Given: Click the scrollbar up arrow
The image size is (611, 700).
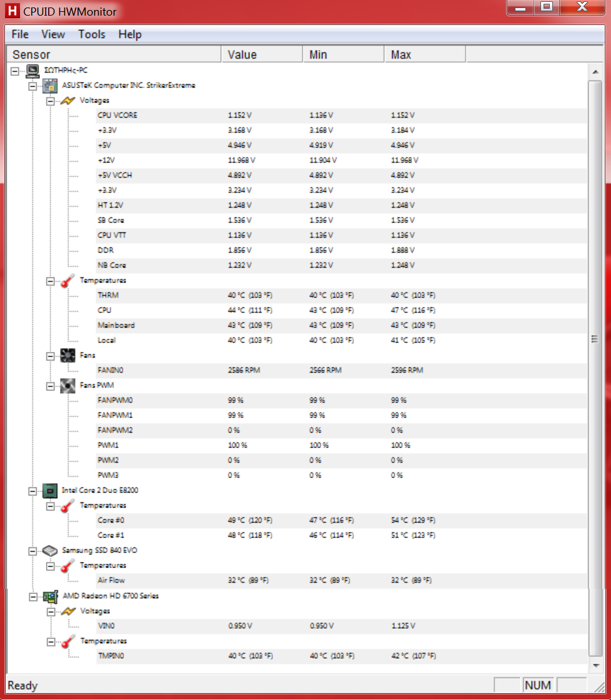Looking at the screenshot, I should click(x=595, y=71).
